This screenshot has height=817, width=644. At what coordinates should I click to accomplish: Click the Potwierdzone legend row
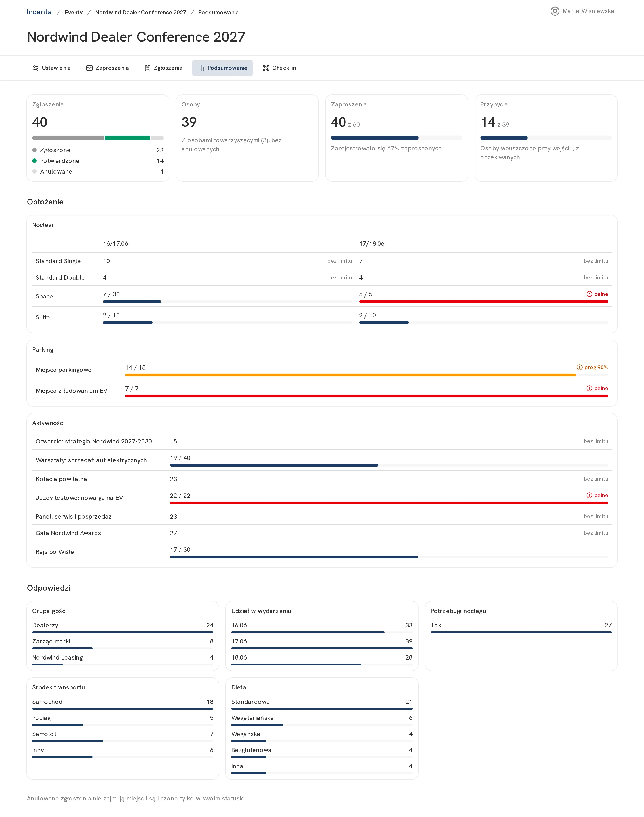(x=98, y=161)
